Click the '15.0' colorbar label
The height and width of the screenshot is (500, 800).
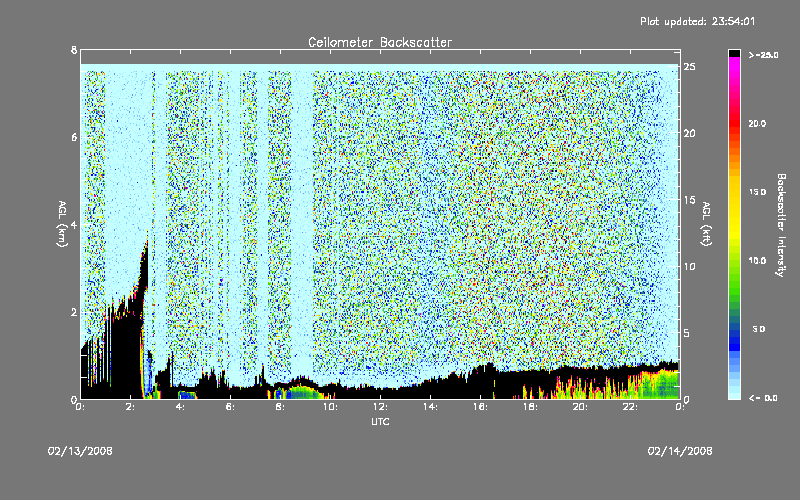pyautogui.click(x=757, y=192)
